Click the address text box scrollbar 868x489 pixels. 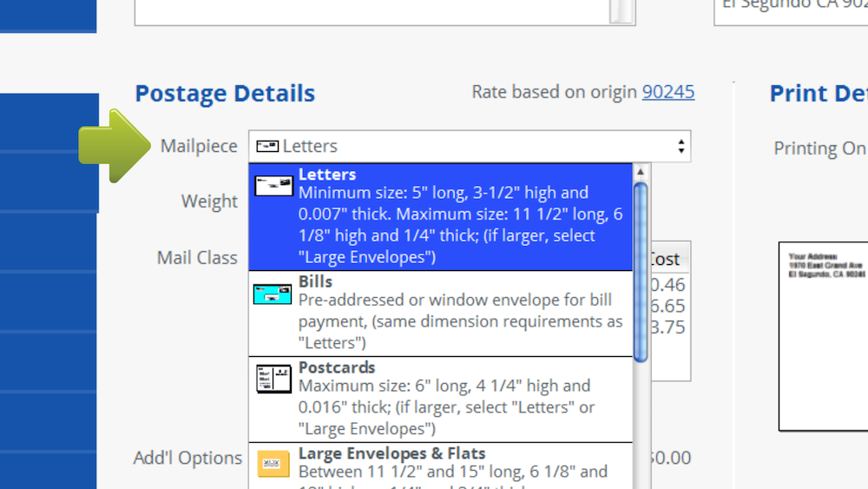pyautogui.click(x=621, y=11)
